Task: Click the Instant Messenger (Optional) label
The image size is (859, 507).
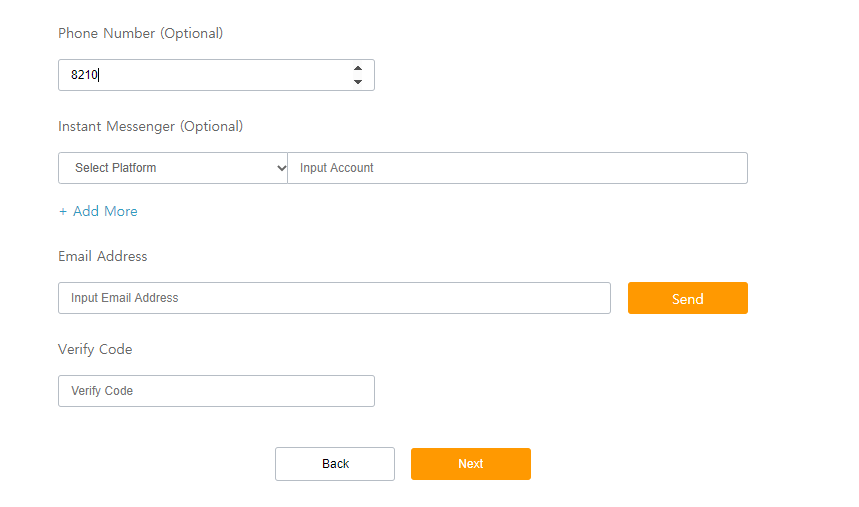Action: click(150, 127)
